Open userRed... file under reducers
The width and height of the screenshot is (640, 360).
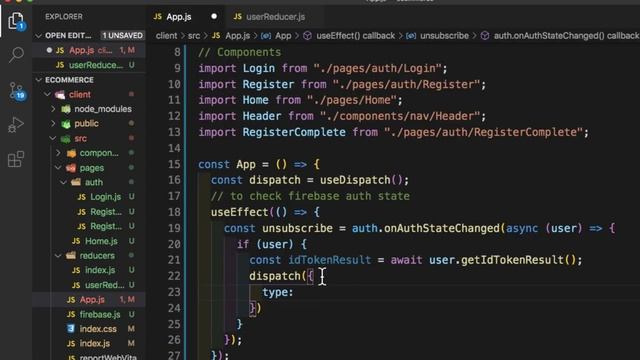click(104, 285)
